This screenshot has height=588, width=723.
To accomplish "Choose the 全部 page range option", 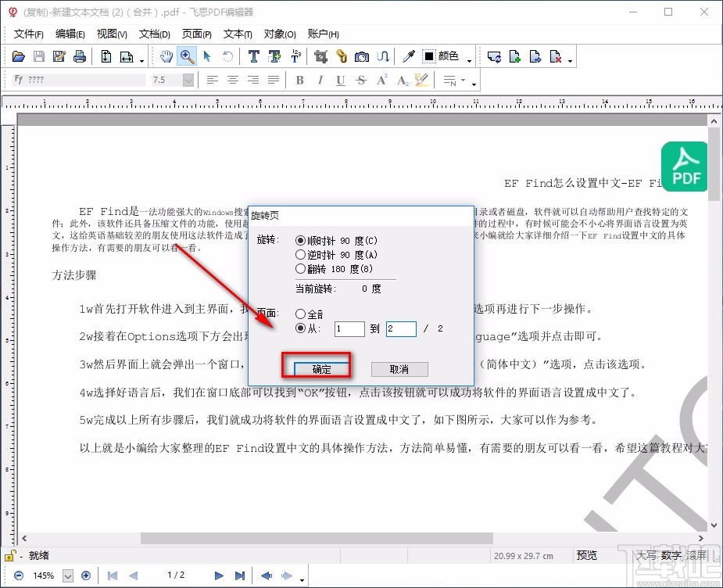I will coord(301,314).
